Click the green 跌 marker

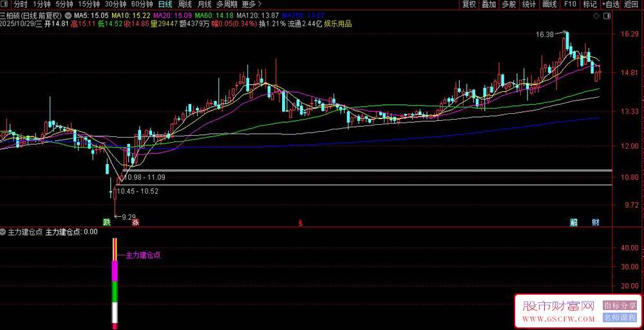(107, 223)
